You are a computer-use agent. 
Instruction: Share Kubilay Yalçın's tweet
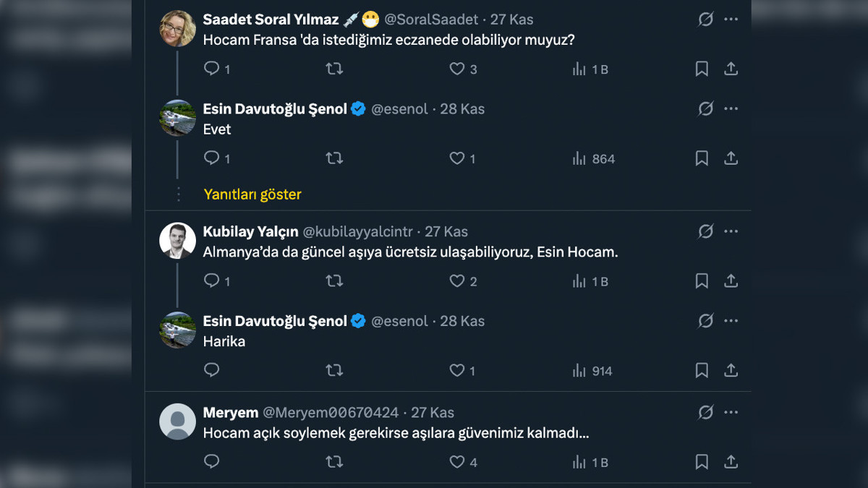pyautogui.click(x=731, y=281)
